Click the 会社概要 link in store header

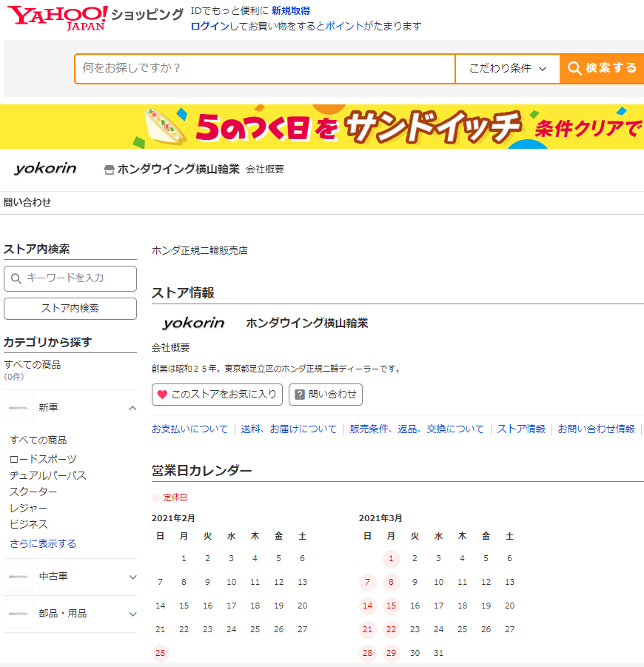(264, 170)
